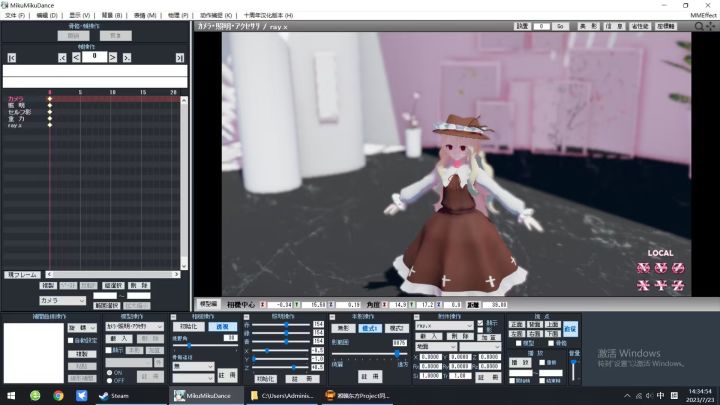
Task: Step forward one frame with > button
Action: click(x=112, y=57)
